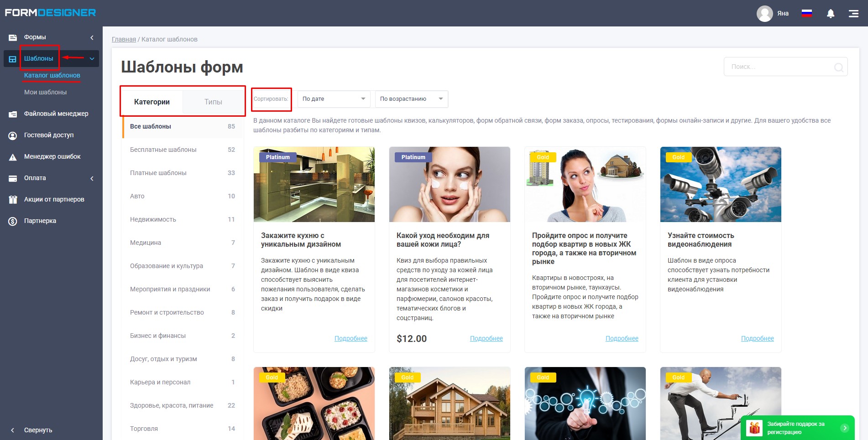Image resolution: width=868 pixels, height=440 pixels.
Task: Click the Russian flag language icon
Action: point(807,13)
